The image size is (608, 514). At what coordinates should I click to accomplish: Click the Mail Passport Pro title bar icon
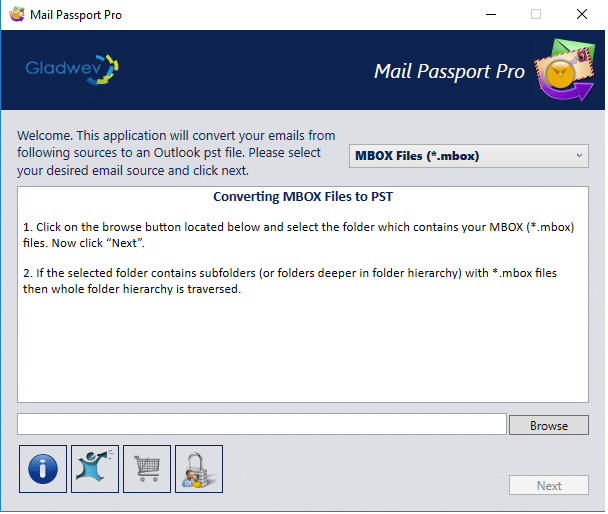[17, 14]
